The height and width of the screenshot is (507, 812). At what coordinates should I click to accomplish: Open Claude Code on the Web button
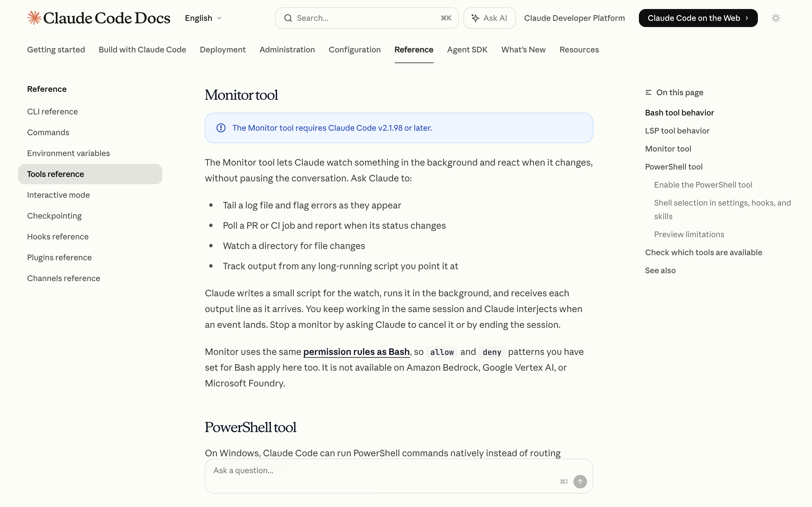tap(698, 18)
